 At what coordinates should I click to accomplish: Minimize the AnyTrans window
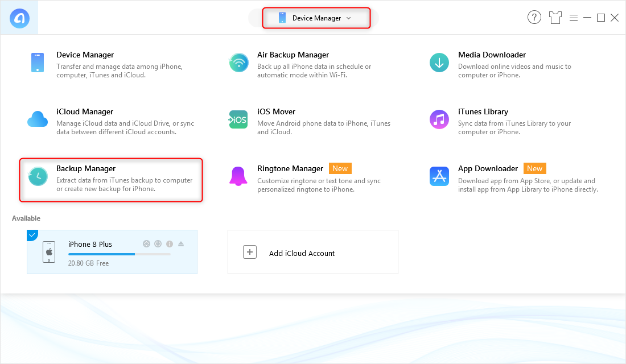point(587,18)
